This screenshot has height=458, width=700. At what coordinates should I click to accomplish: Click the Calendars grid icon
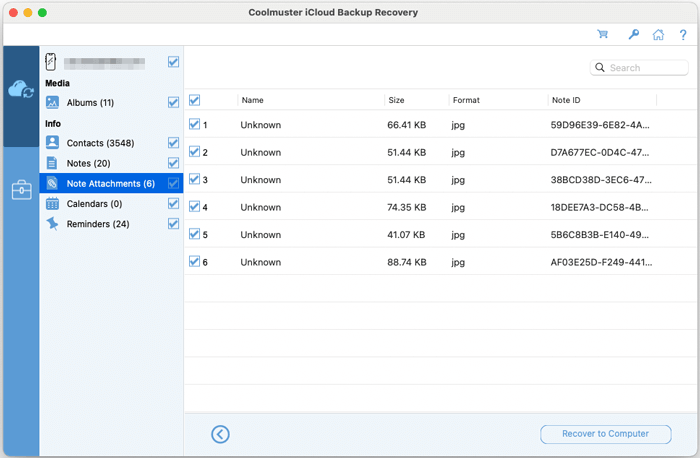tap(52, 204)
